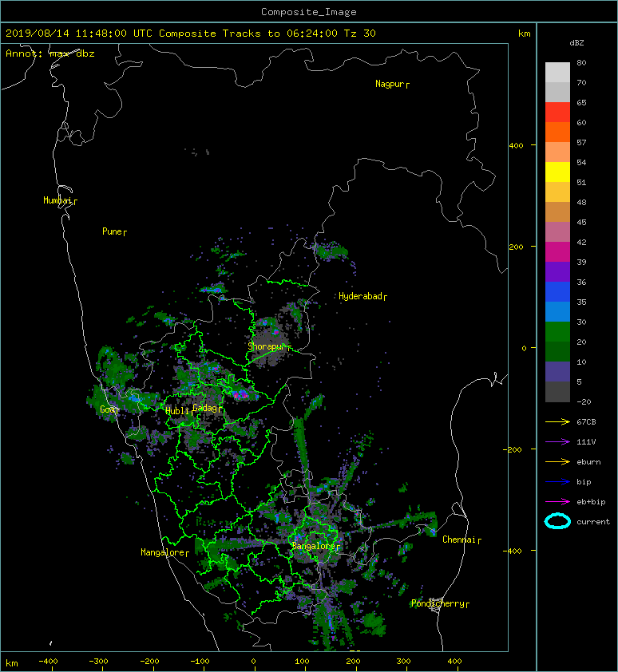The width and height of the screenshot is (618, 672).
Task: Select the yellow 51-54 dBZ color band
Action: click(x=557, y=172)
